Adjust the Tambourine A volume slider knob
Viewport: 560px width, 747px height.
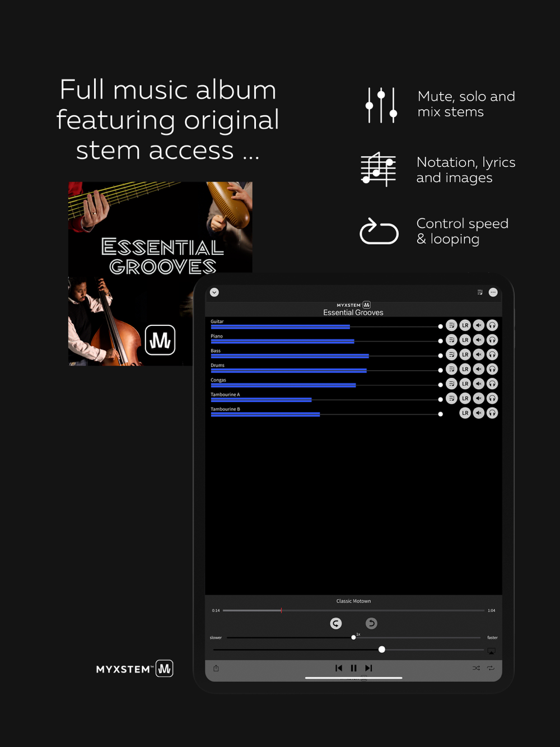[441, 399]
